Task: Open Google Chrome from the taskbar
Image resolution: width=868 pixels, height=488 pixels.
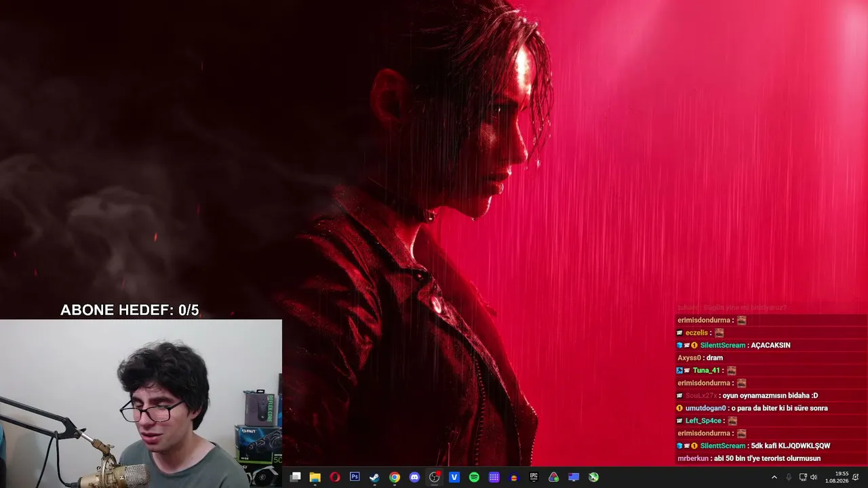Action: (x=395, y=477)
